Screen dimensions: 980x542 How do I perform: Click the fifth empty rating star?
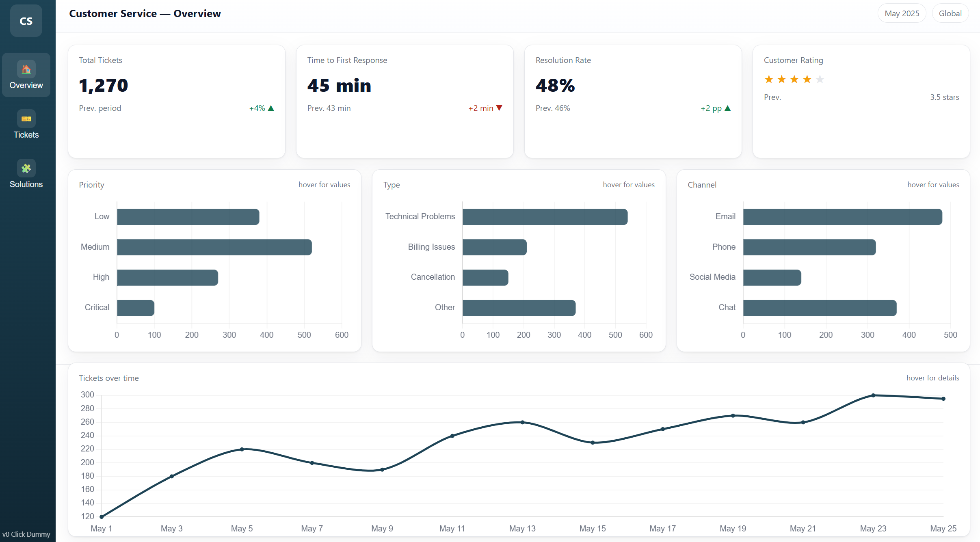(820, 79)
